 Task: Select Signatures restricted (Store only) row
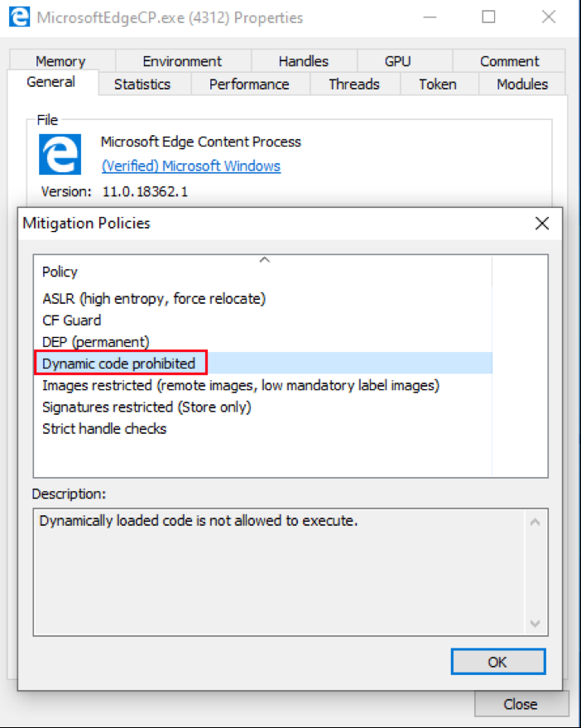(146, 407)
